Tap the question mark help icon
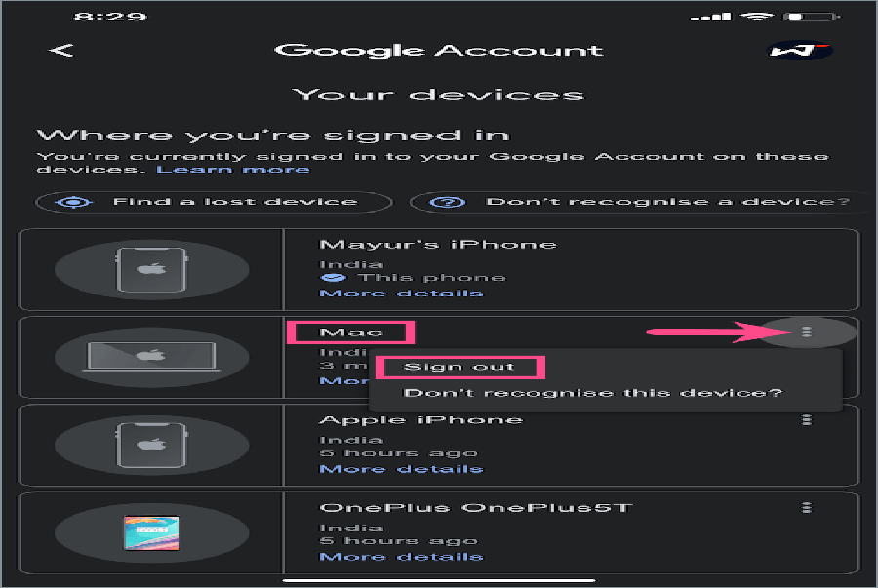The height and width of the screenshot is (588, 878). [x=447, y=202]
